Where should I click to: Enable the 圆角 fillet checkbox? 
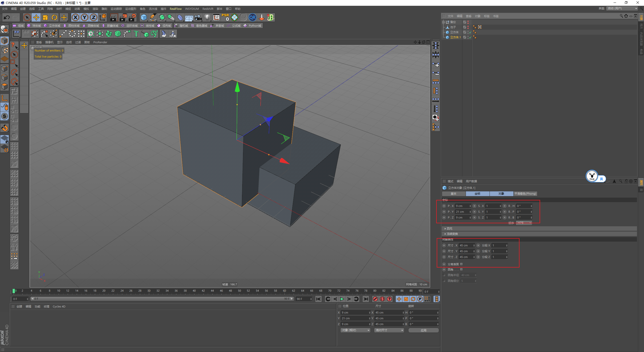click(x=461, y=270)
